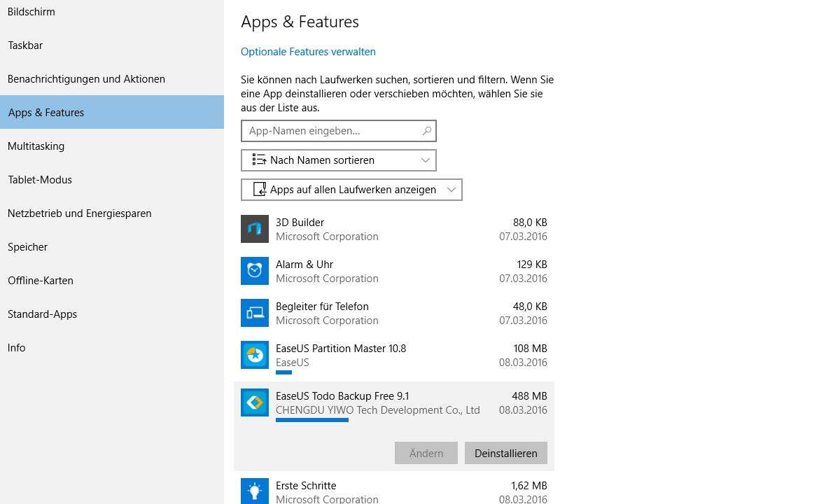Select EaseUS Todo Backup Free 9.1 name

342,396
